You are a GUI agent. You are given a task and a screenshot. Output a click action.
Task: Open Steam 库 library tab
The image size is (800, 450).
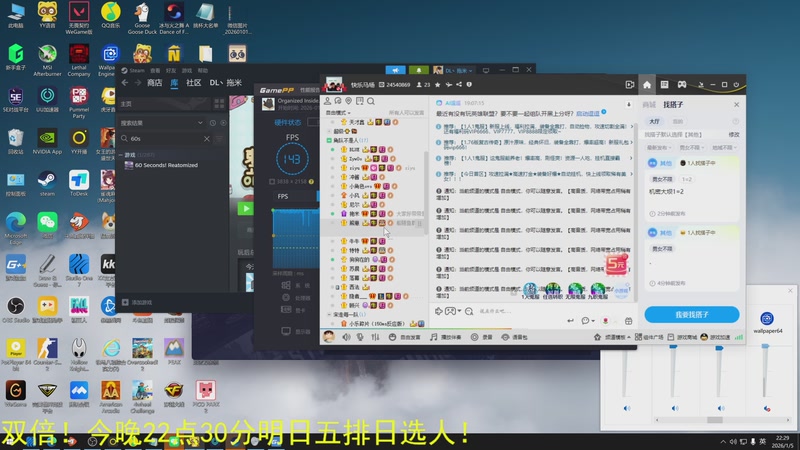pos(174,83)
